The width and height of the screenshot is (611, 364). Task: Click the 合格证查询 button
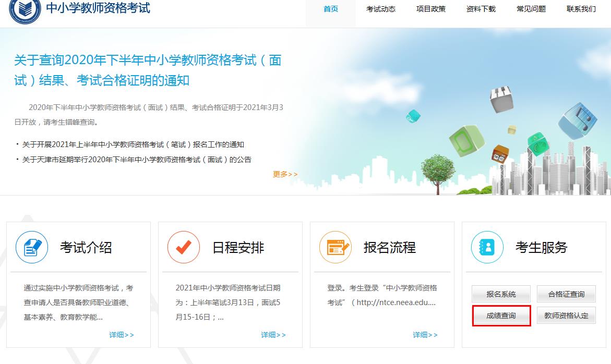point(566,294)
